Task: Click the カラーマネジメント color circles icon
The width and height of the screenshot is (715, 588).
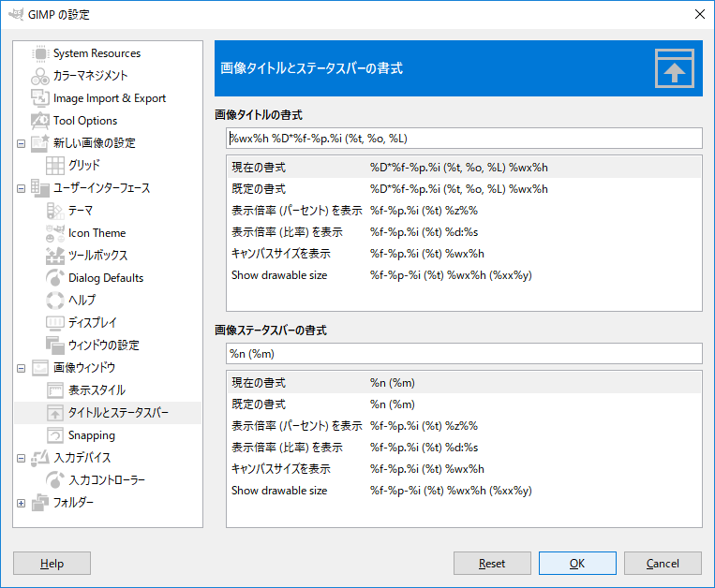Action: [40, 76]
